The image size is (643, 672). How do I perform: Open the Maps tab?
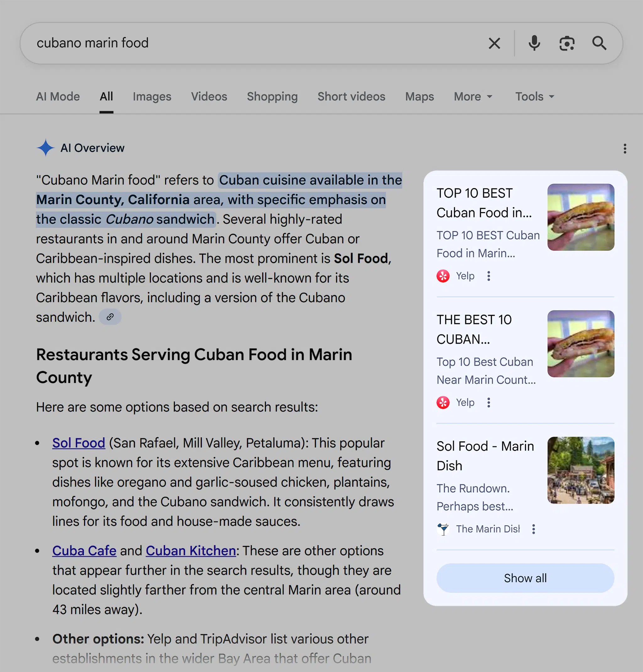pos(420,97)
